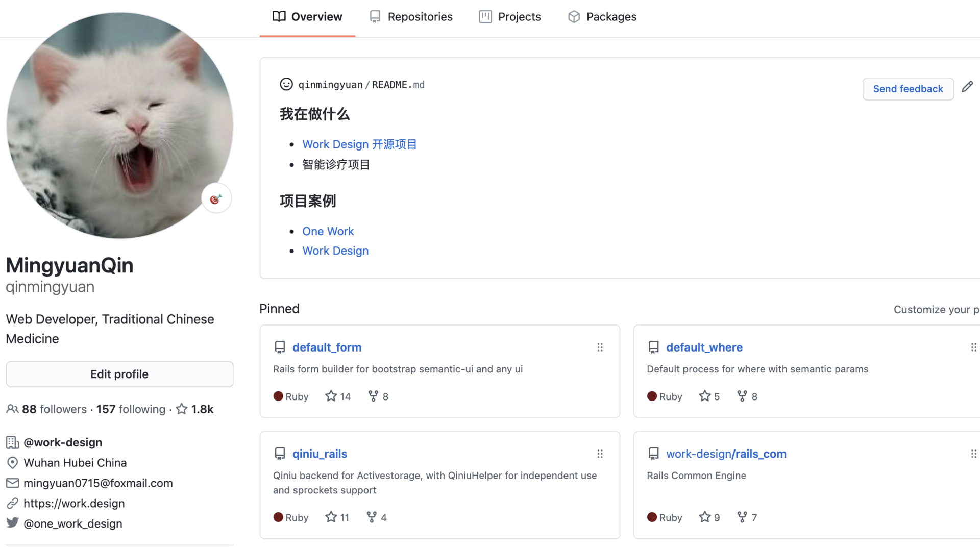Click the qinmingyuan username in README header
This screenshot has width=980, height=550.
(330, 85)
